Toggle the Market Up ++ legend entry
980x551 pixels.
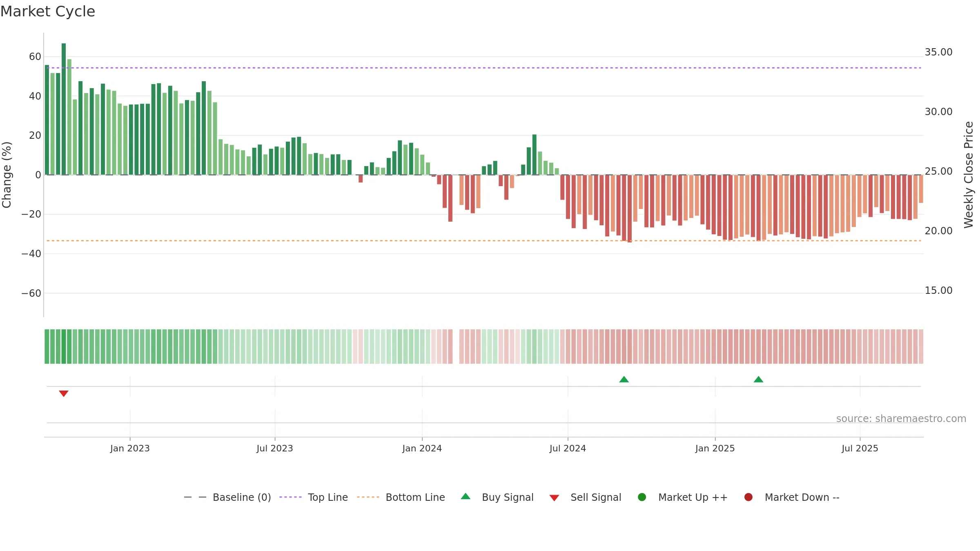pyautogui.click(x=683, y=497)
